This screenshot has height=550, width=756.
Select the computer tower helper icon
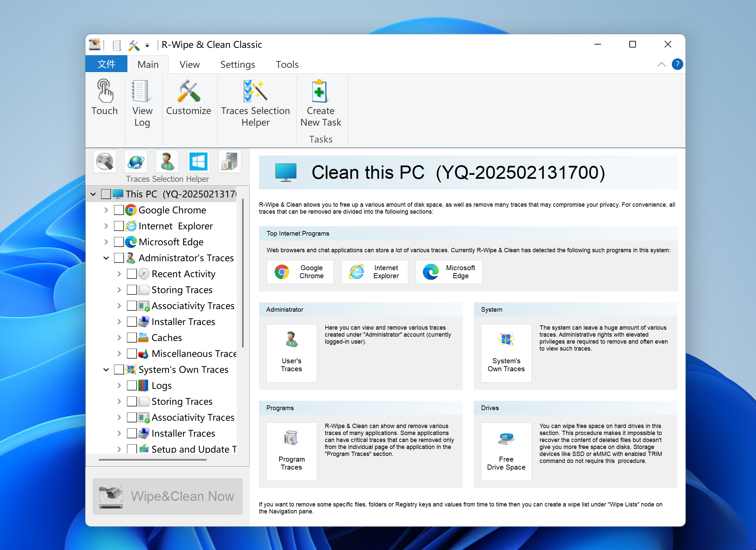tap(230, 162)
